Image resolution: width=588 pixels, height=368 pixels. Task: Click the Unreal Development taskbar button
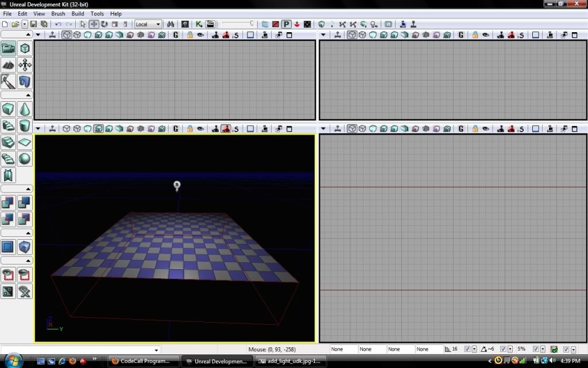point(217,361)
